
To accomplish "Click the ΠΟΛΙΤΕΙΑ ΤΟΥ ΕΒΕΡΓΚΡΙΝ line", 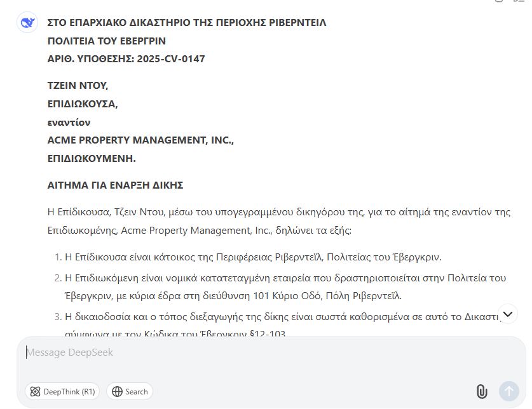I will pos(107,41).
